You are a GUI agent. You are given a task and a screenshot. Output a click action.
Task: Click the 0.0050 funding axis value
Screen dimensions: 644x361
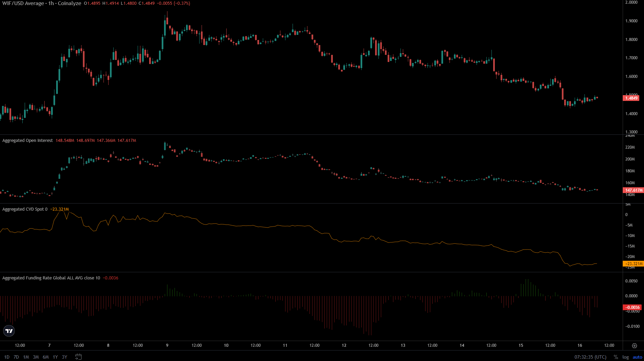[631, 281]
